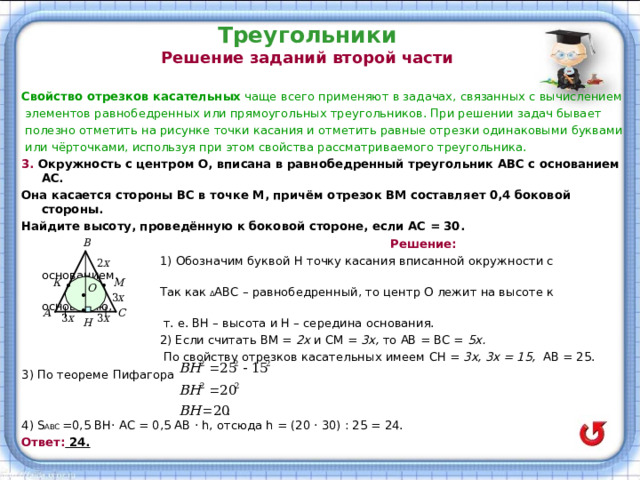The height and width of the screenshot is (480, 640).
Task: Click the point label "H" below the base
Action: click(x=88, y=322)
